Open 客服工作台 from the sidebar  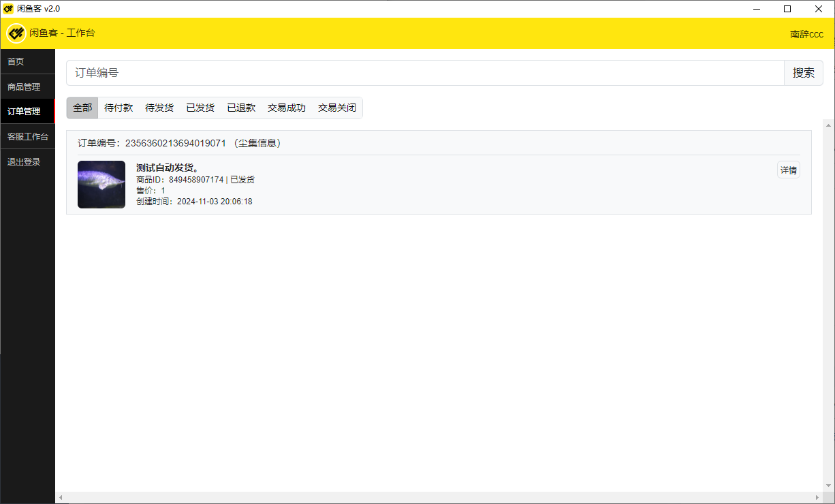(x=27, y=137)
